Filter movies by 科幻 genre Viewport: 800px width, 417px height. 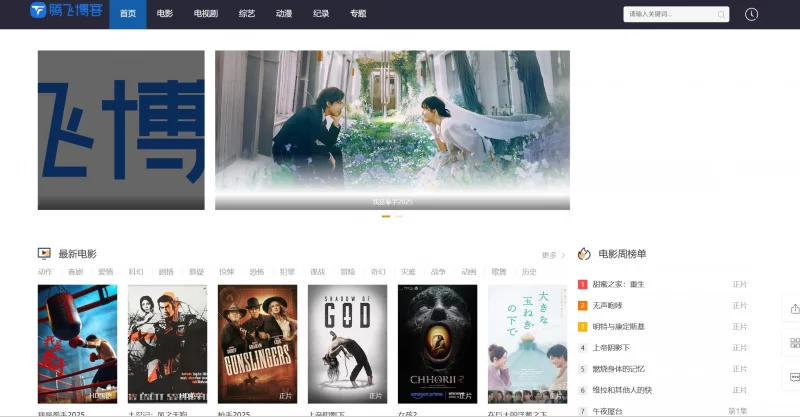click(x=135, y=272)
